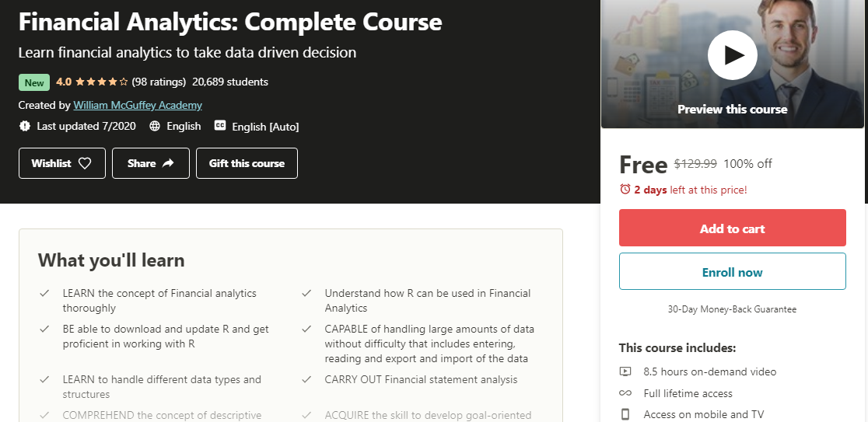This screenshot has height=422, width=868.
Task: Click the infinity lifetime access icon
Action: (x=625, y=393)
